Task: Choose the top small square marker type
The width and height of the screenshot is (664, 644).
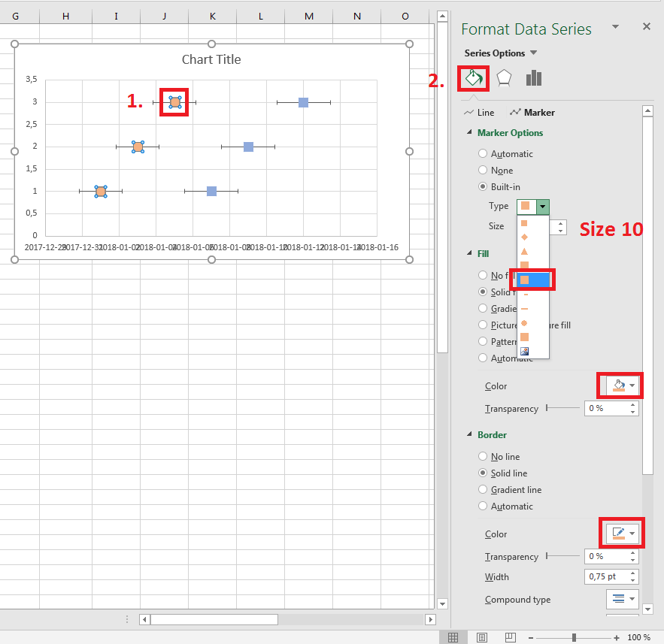Action: [x=524, y=223]
